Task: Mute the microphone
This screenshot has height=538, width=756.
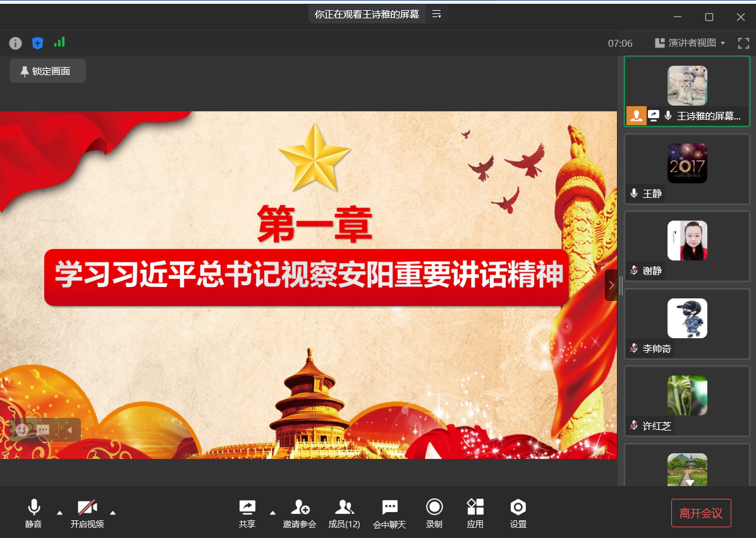Action: point(34,513)
